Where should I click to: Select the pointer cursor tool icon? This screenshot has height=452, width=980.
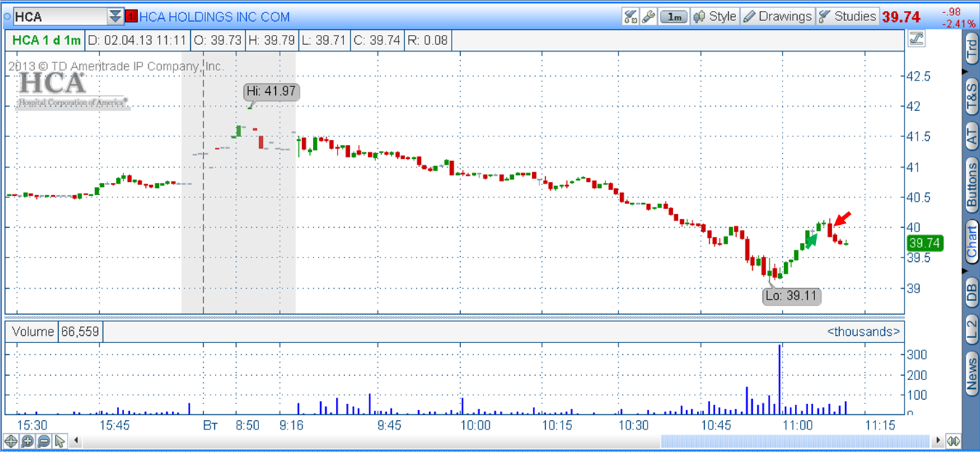click(x=60, y=440)
